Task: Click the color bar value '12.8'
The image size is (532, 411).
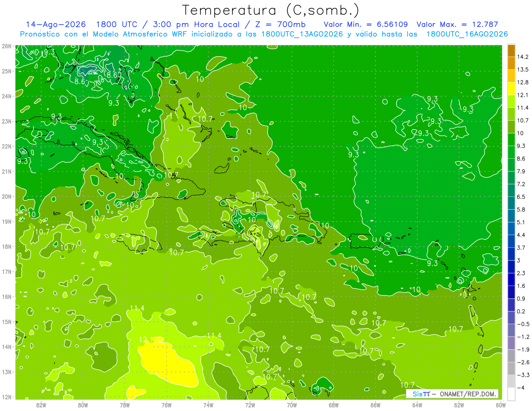Action: tap(522, 82)
